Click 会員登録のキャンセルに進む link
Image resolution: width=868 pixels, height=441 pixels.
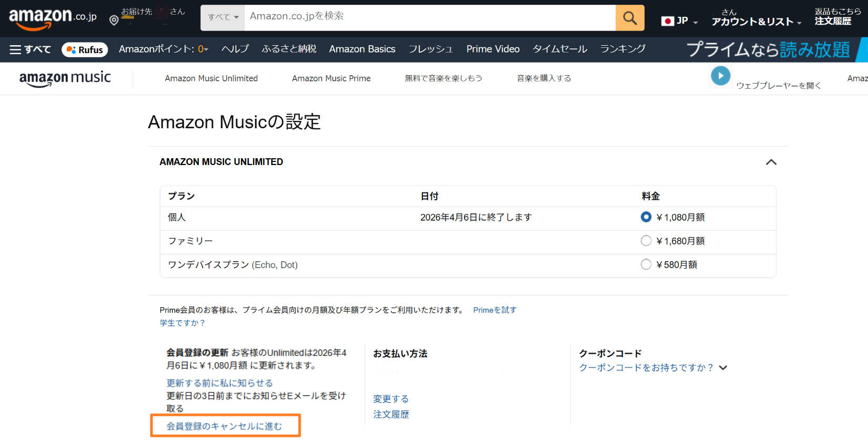224,426
